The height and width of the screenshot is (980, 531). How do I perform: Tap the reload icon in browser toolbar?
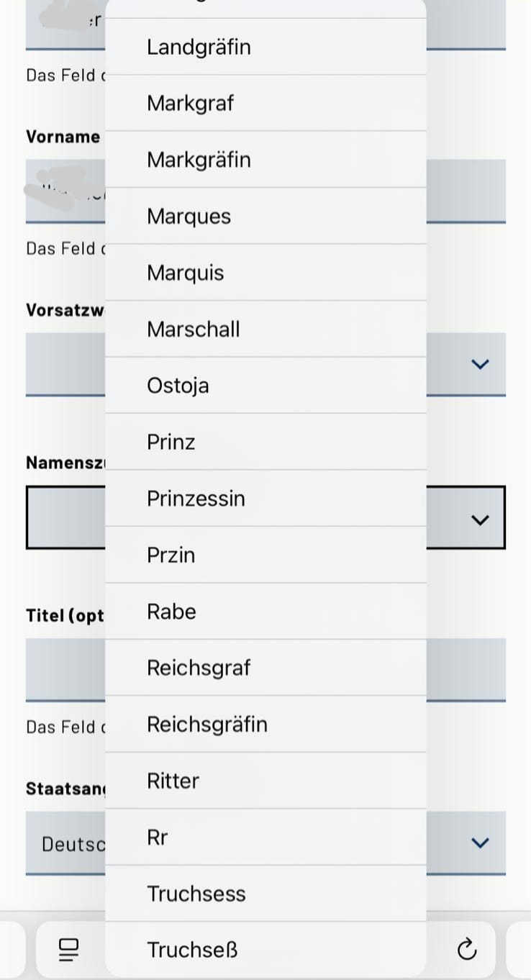(x=467, y=950)
